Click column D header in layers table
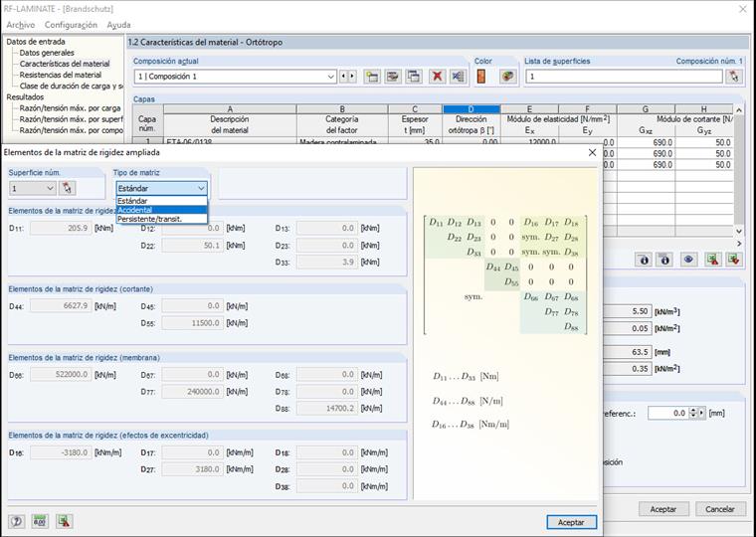This screenshot has height=537, width=756. tap(472, 109)
